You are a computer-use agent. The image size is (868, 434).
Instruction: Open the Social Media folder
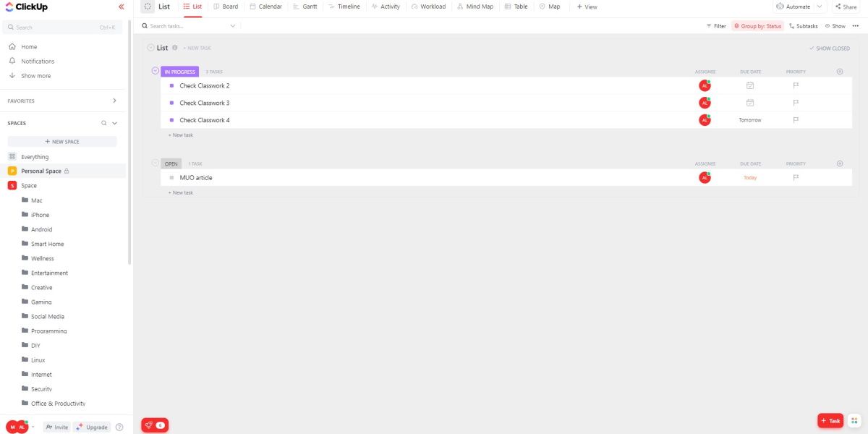pyautogui.click(x=43, y=316)
